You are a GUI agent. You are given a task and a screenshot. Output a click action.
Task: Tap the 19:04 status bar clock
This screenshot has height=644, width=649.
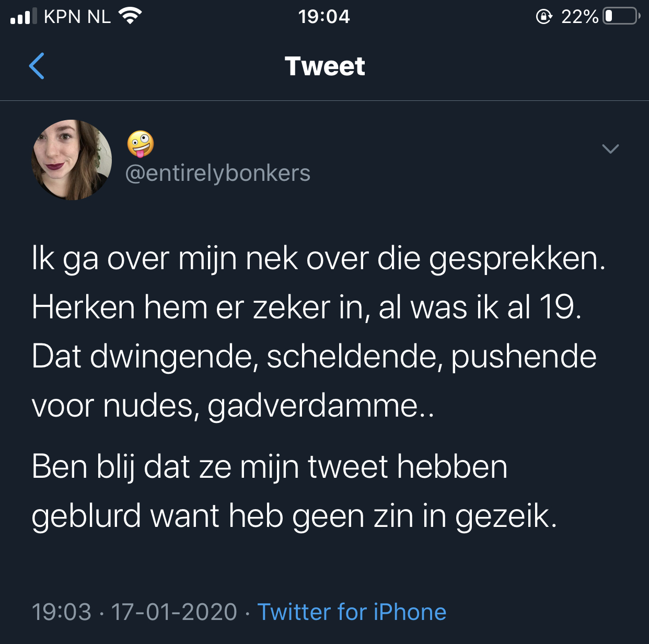[324, 17]
